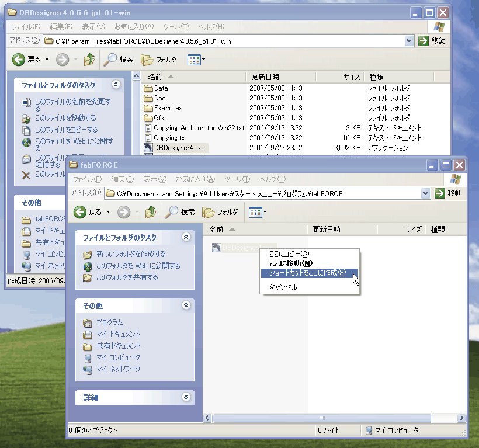Open views dropdown arrow in fabFORCE window
Image resolution: width=479 pixels, height=448 pixels.
pos(265,212)
